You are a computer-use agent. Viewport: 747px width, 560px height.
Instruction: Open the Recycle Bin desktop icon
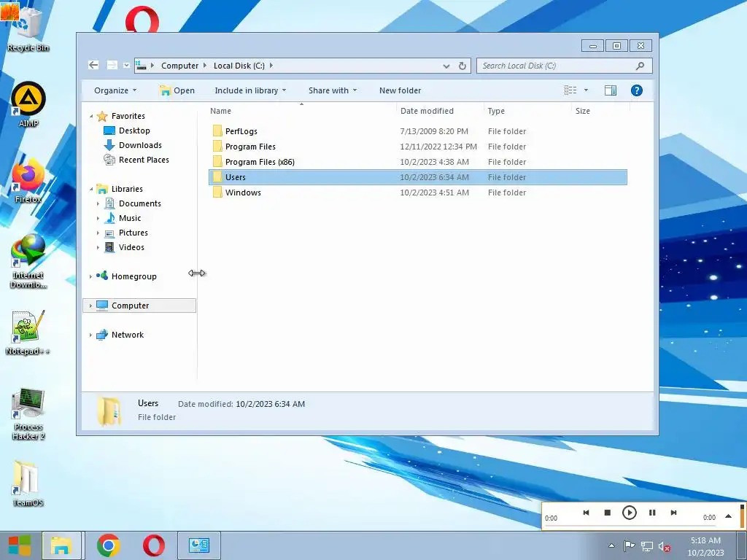click(28, 28)
